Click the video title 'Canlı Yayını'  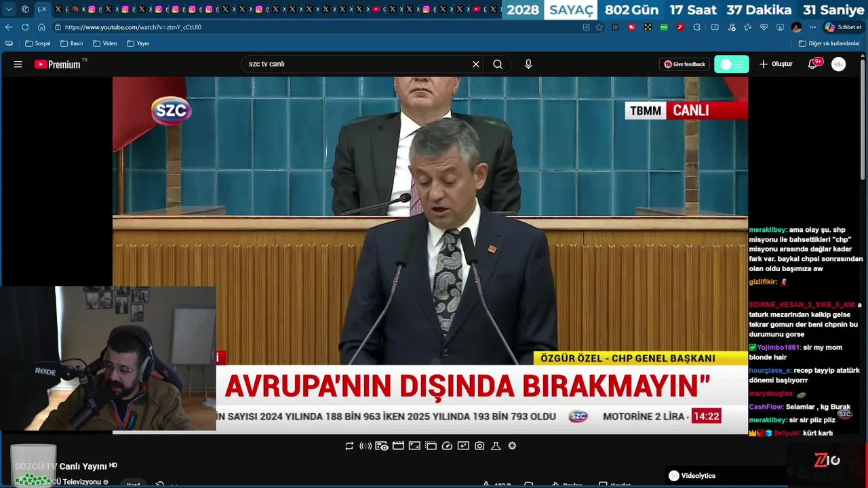[x=83, y=466]
